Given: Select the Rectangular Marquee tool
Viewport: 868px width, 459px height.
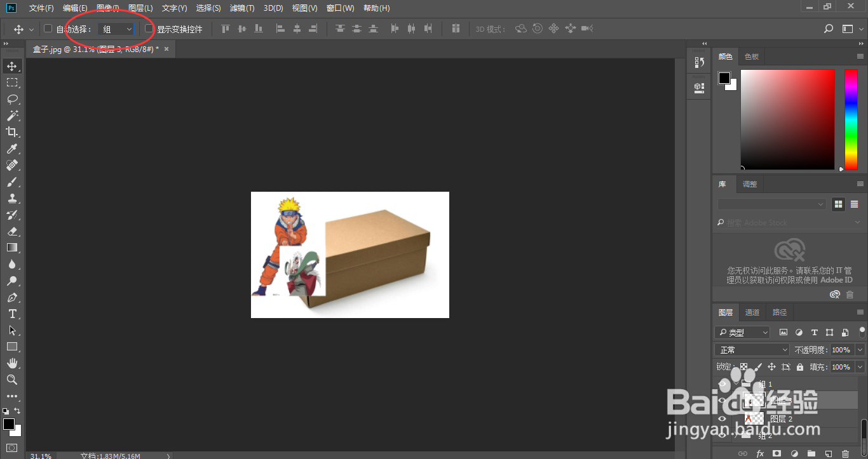Looking at the screenshot, I should click(12, 83).
